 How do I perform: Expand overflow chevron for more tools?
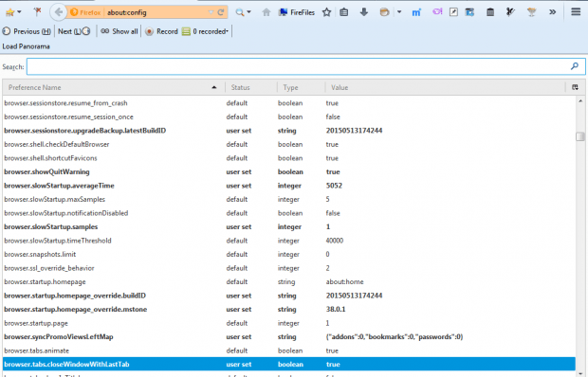(x=552, y=12)
